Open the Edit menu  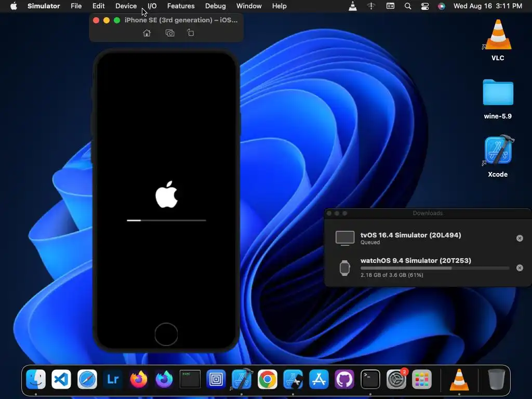(x=98, y=6)
